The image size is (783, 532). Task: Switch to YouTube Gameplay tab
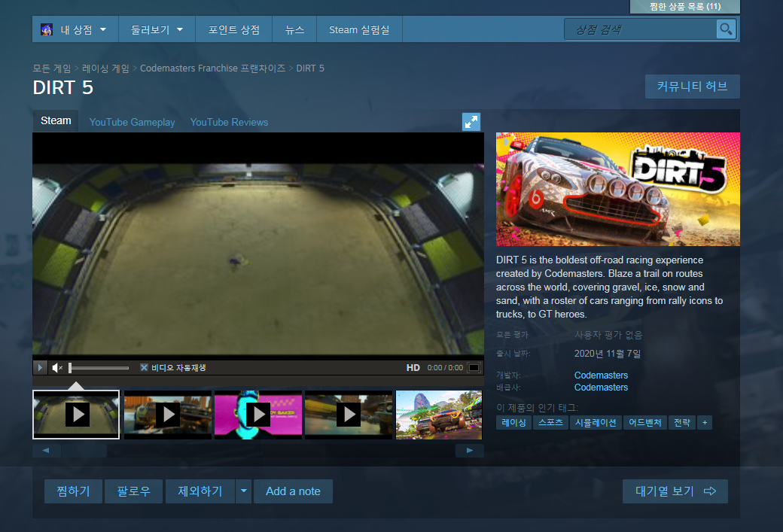pos(132,122)
